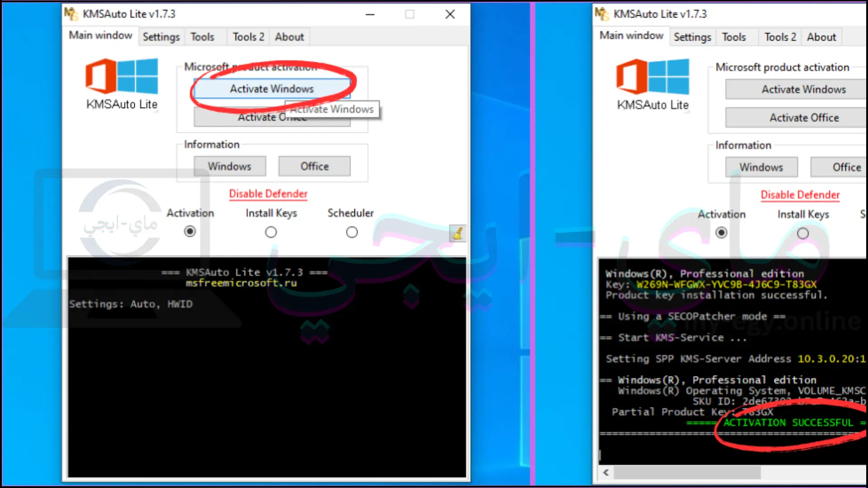Open About tab in right window
The height and width of the screenshot is (488, 868).
click(x=821, y=37)
